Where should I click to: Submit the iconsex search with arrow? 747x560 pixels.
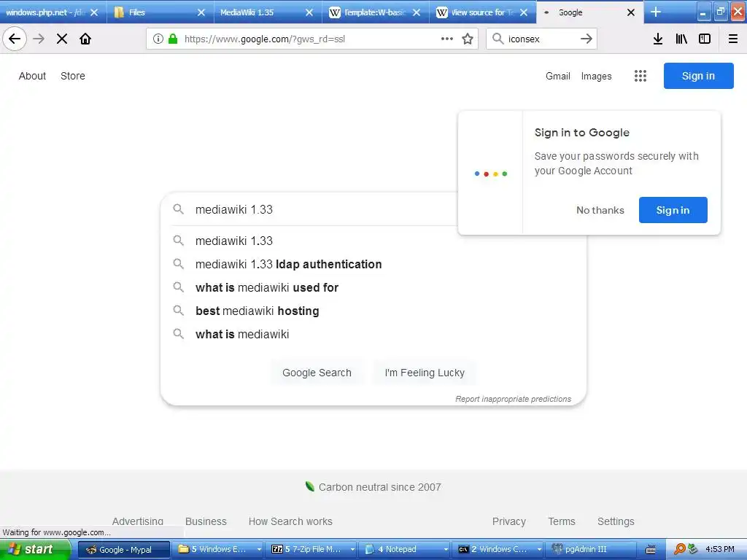pyautogui.click(x=587, y=39)
